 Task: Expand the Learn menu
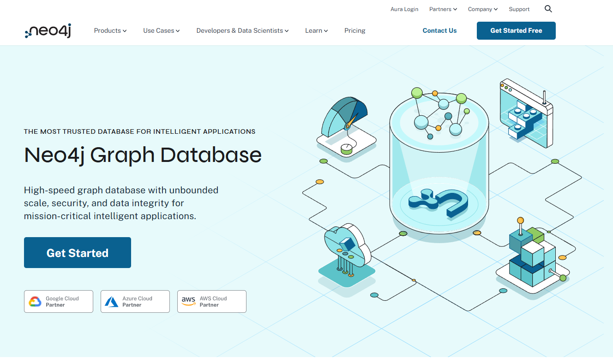[316, 30]
